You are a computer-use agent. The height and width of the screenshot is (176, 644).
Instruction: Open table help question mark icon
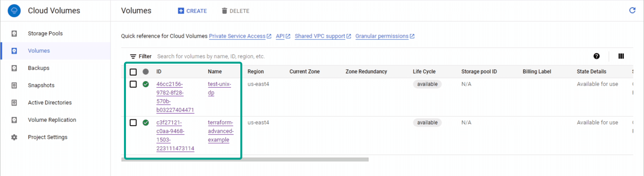coord(596,56)
